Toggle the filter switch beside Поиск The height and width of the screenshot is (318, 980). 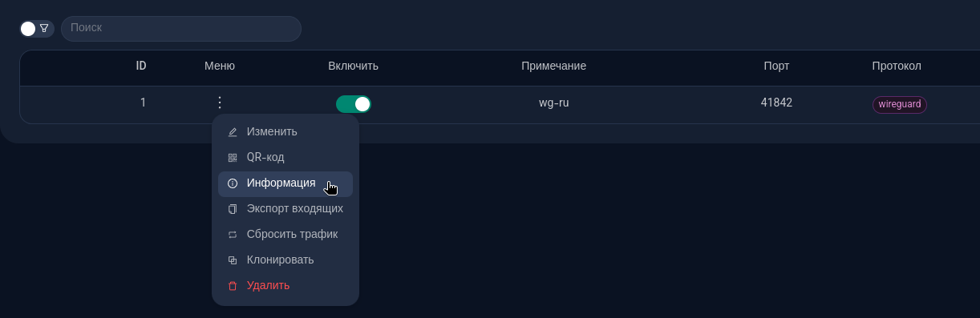[x=37, y=29]
